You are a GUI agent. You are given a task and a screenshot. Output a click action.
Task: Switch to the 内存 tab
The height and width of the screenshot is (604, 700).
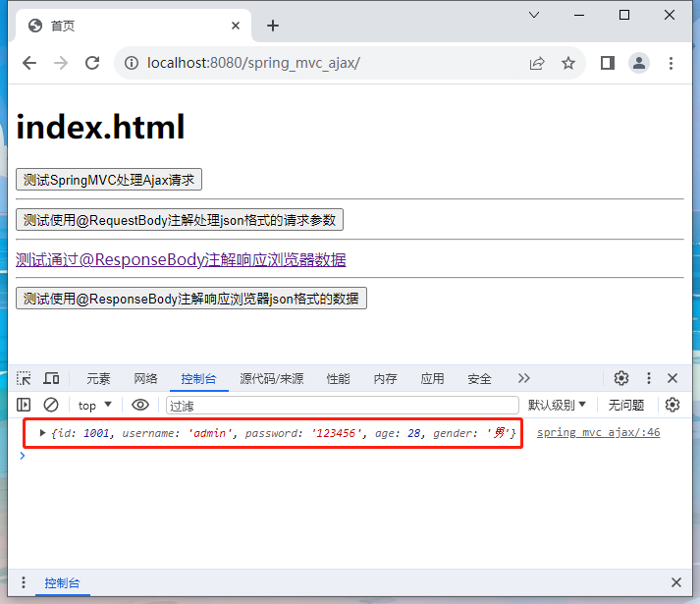coord(385,379)
